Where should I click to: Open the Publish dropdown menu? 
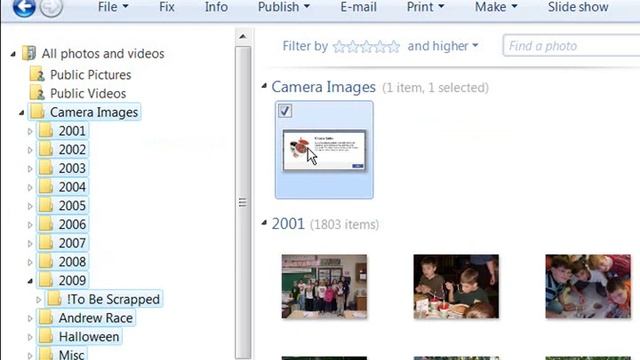[x=284, y=7]
